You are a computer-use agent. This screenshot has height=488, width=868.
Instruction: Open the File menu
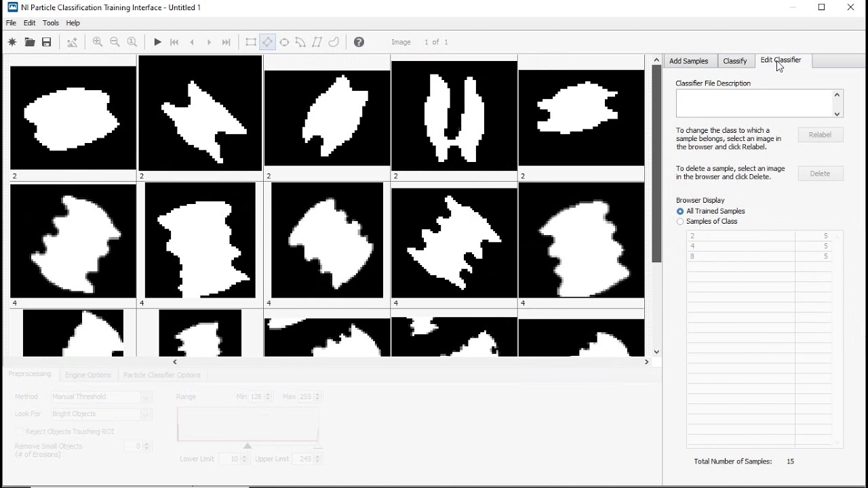pyautogui.click(x=11, y=23)
